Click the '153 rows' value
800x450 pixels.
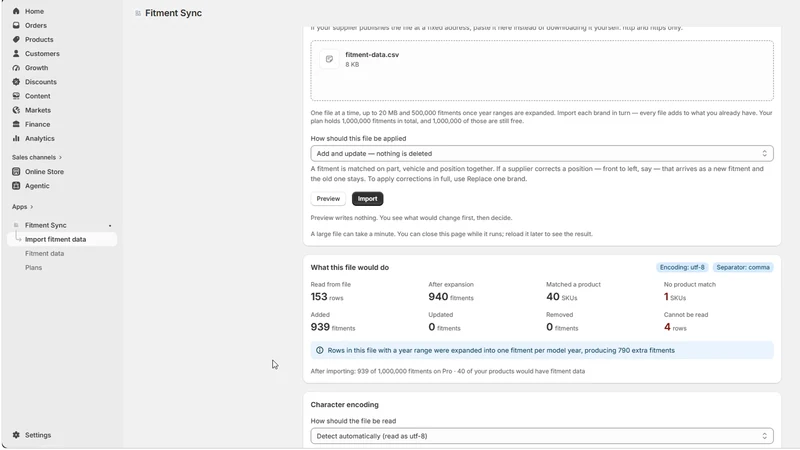coord(327,297)
